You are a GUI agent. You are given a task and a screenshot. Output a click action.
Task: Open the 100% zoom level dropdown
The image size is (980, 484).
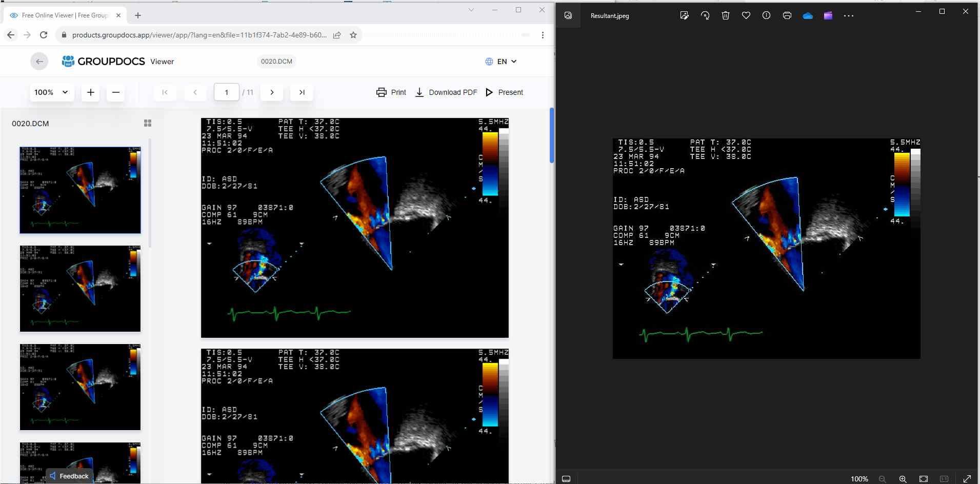[x=51, y=92]
